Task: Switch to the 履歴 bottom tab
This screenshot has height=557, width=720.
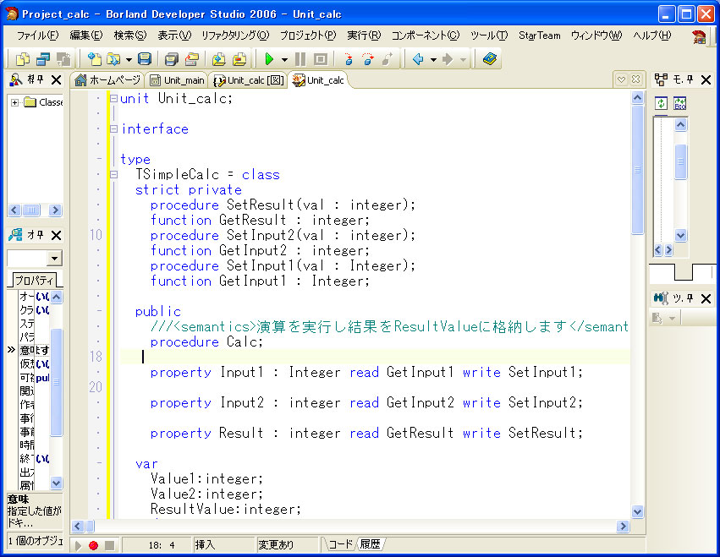Action: [x=370, y=545]
